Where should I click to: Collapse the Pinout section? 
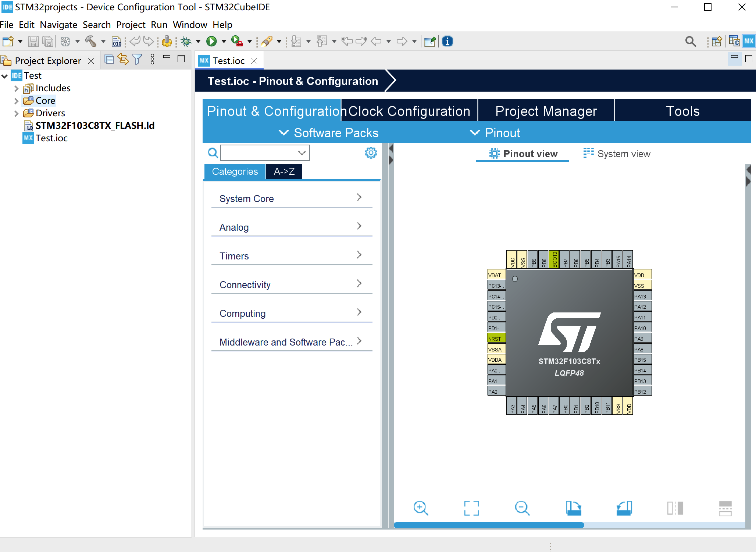(x=495, y=133)
